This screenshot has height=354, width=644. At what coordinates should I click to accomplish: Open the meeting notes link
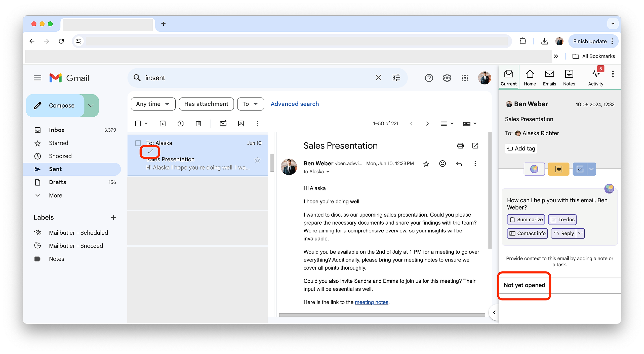pos(371,302)
